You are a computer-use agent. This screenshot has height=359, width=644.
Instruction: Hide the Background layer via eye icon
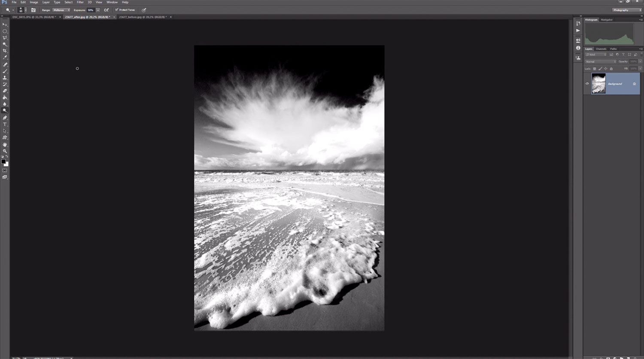click(x=587, y=84)
